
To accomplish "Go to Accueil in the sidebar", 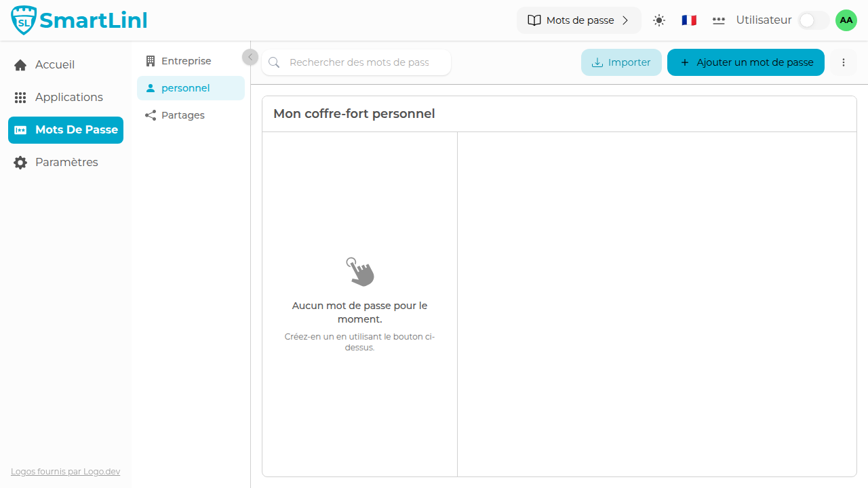I will click(x=55, y=65).
